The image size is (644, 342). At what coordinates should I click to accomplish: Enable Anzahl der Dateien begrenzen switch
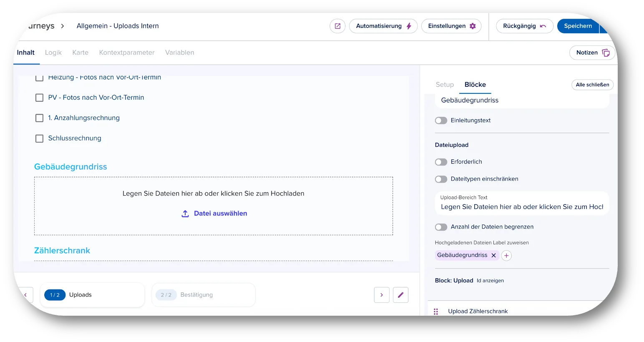[441, 227]
